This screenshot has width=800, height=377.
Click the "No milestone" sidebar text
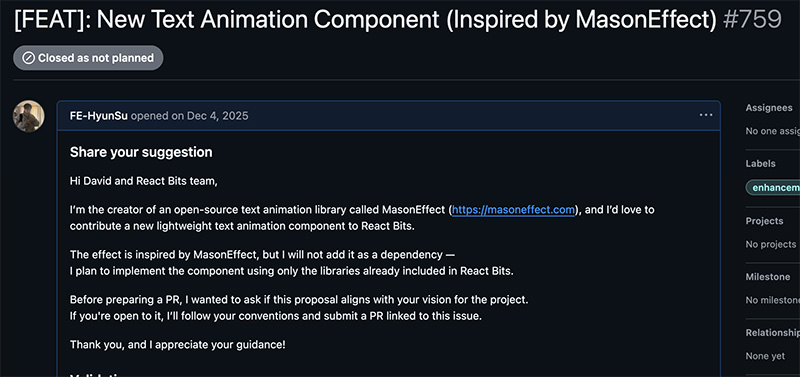click(772, 300)
